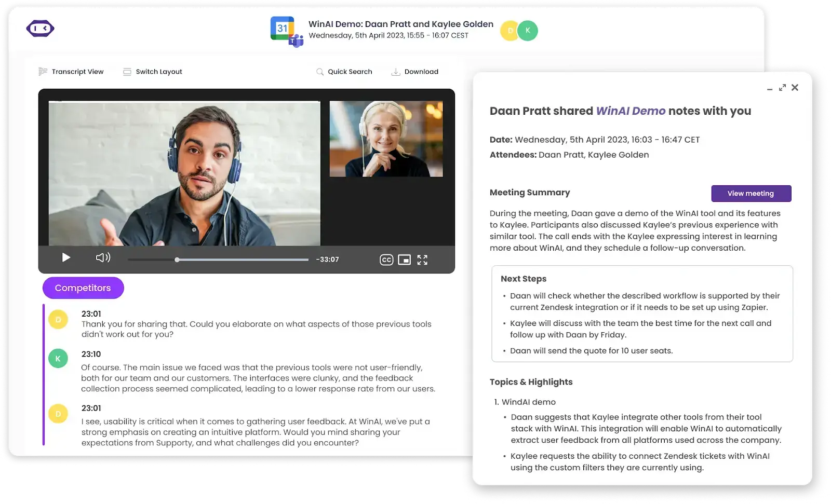
Task: Open the WinAI Demo link in notes title
Action: coord(631,111)
